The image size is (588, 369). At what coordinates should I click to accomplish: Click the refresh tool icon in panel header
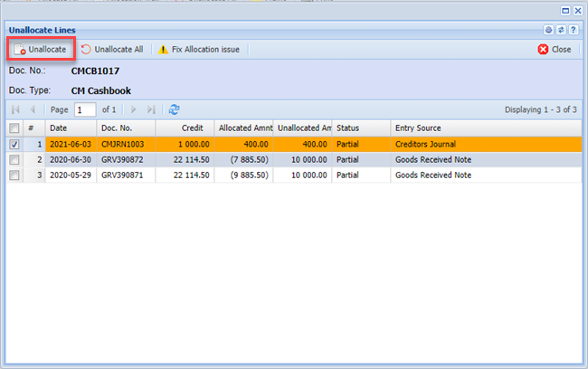coord(561,30)
